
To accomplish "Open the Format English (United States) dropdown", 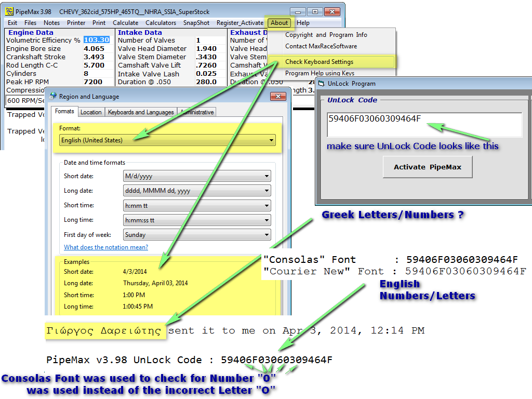I will tap(167, 140).
